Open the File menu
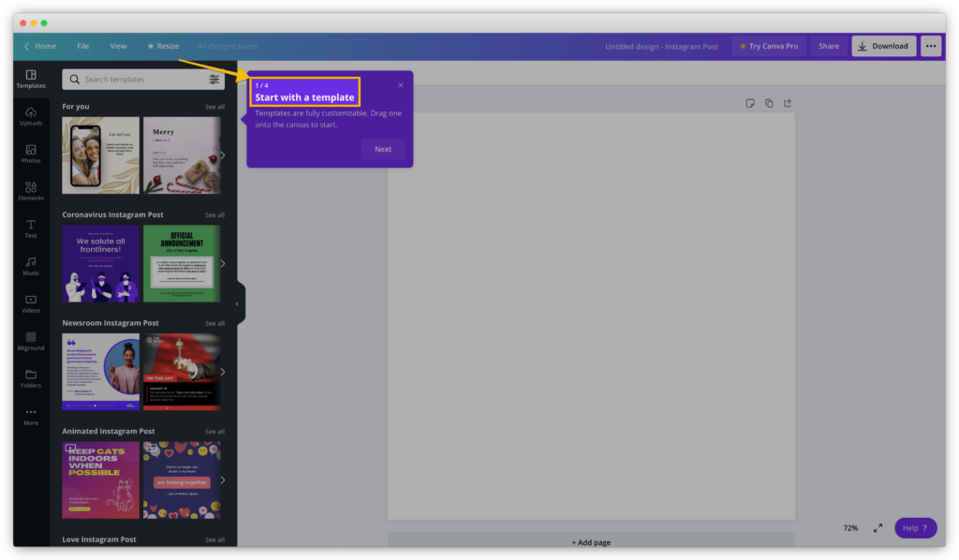This screenshot has width=959, height=560. (x=83, y=46)
